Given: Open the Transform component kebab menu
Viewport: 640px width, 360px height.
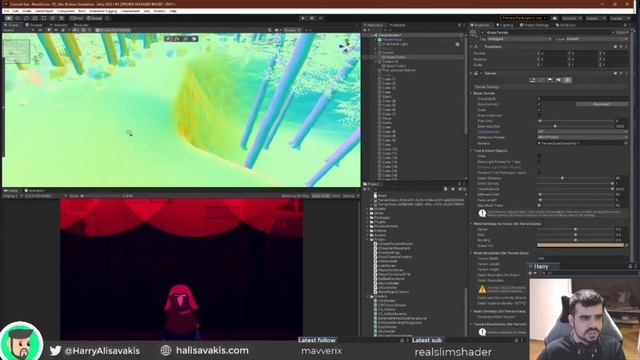Looking at the screenshot, I should (627, 47).
